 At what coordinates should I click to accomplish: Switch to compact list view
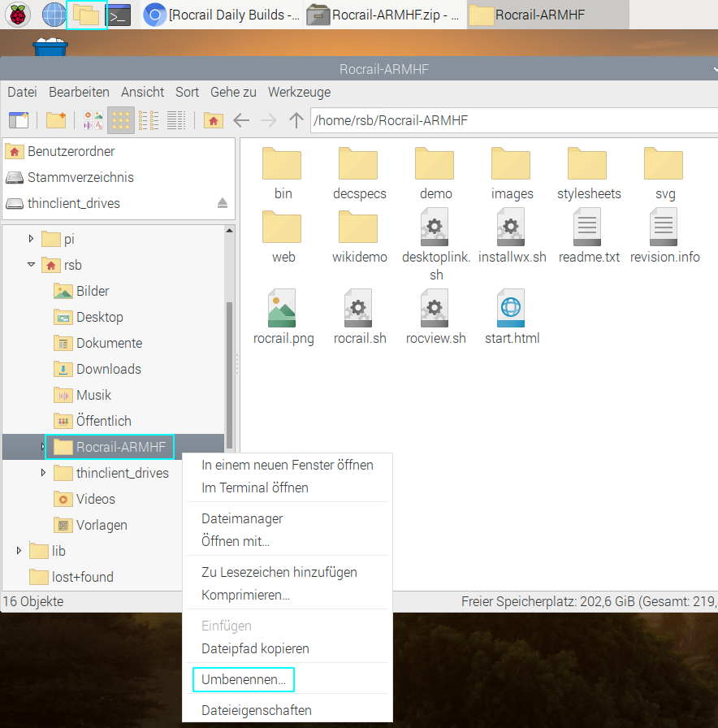point(149,120)
